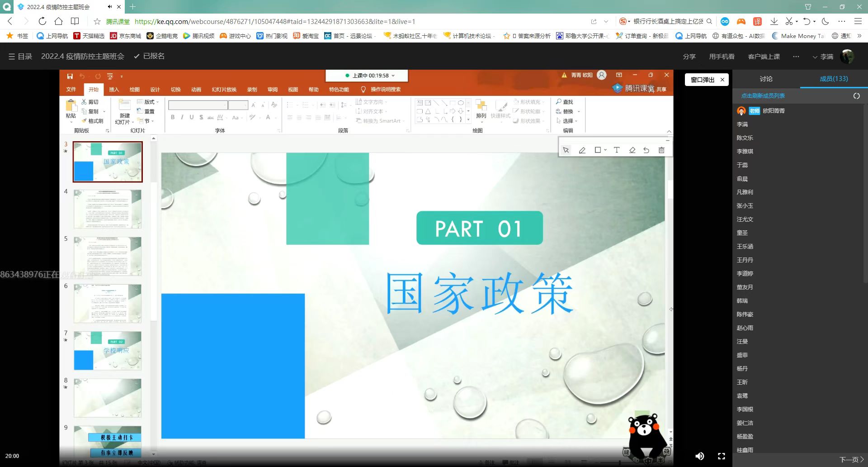Open the 目录 hamburger menu icon
This screenshot has width=868, height=467.
point(12,57)
